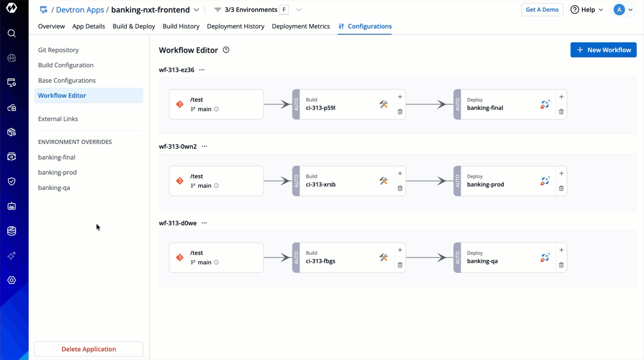This screenshot has height=360, width=644.
Task: Open the user profile avatar menu
Action: (623, 9)
